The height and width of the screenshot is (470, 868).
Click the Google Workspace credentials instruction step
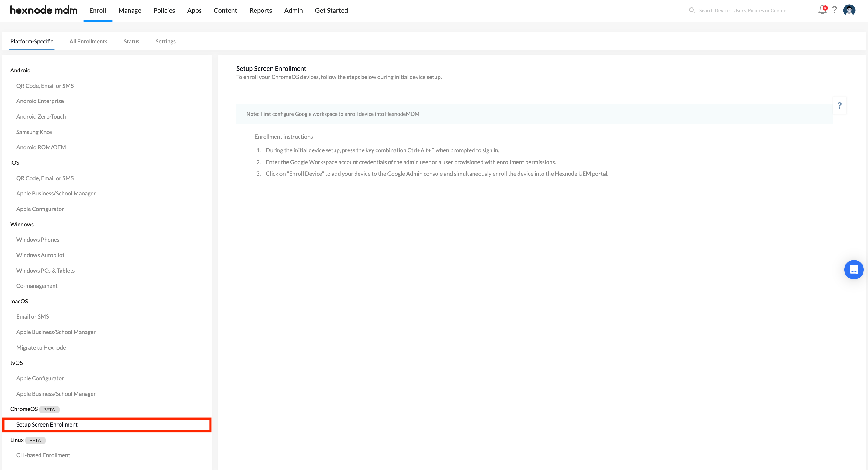coord(411,162)
